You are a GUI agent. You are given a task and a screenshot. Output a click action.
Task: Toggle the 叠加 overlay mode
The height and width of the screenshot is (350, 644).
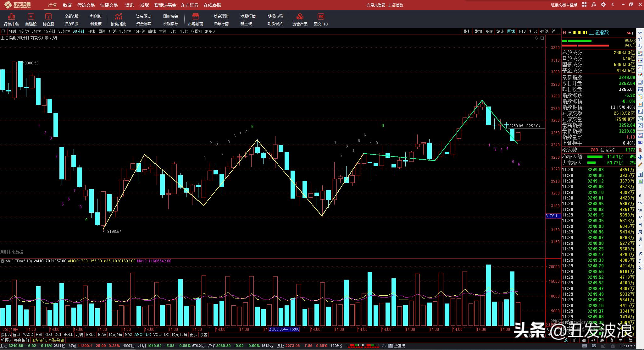(478, 31)
